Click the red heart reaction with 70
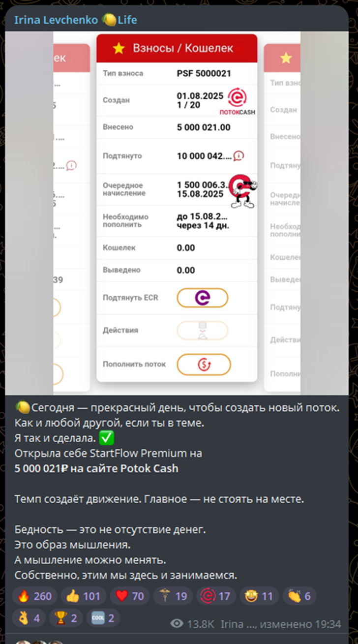The width and height of the screenshot is (358, 644). (x=130, y=596)
